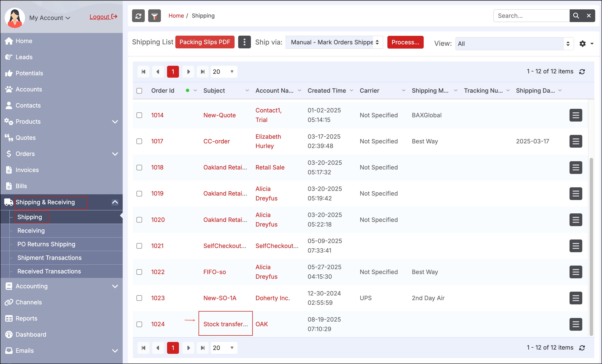Open the Carrier column menu chevron
The height and width of the screenshot is (364, 602).
point(403,91)
